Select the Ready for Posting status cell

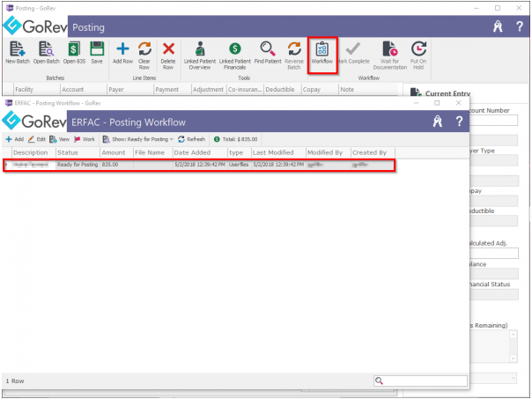(78, 165)
